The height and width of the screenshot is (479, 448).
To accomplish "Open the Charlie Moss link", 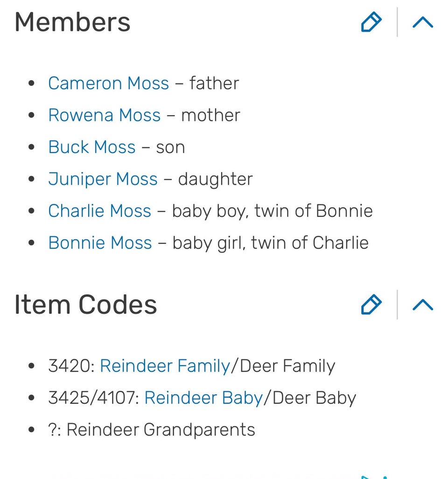I will [99, 211].
